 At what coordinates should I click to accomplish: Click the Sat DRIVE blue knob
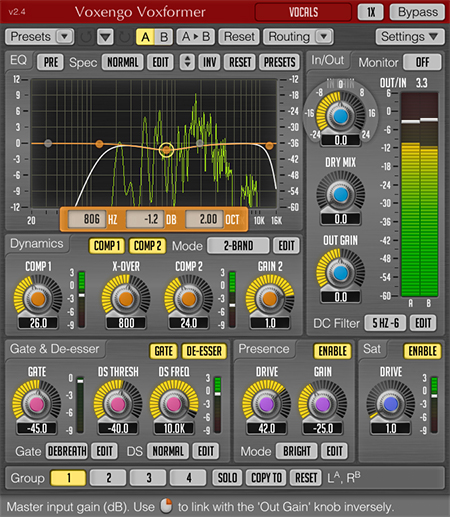click(x=391, y=404)
